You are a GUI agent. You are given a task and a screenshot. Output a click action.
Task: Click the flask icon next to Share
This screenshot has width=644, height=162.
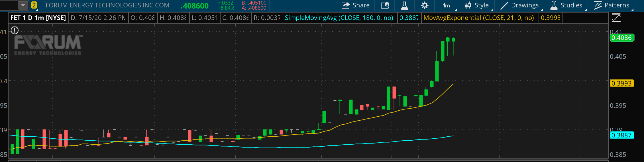(405, 5)
